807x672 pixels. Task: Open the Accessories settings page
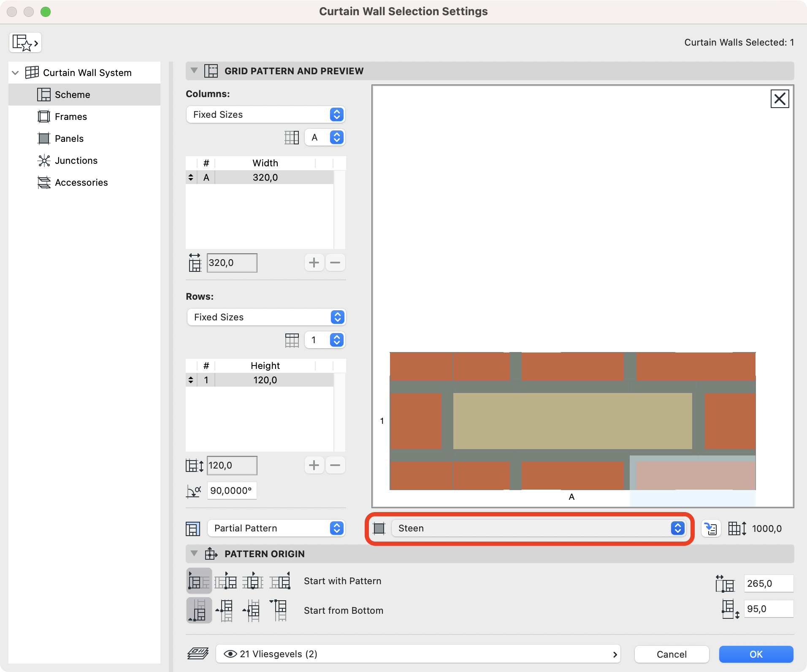click(x=84, y=182)
